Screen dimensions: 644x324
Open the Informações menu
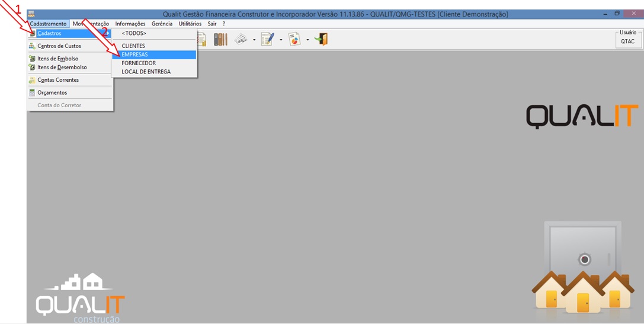[x=130, y=24]
